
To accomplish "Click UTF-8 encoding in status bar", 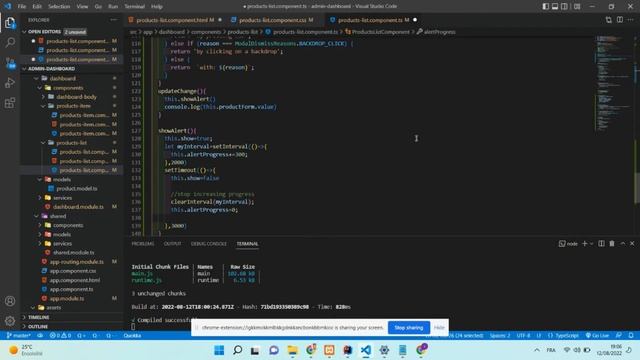I will point(523,336).
